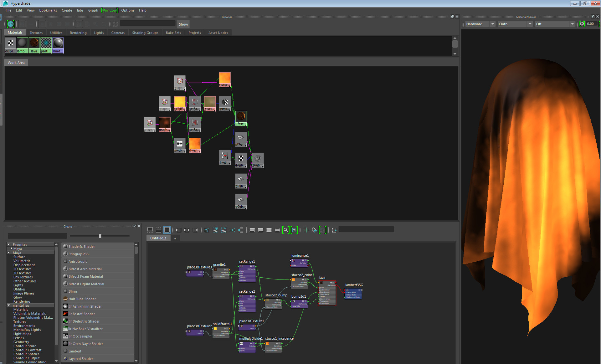The image size is (601, 364).
Task: Create a Blinn shader from list
Action: (x=73, y=291)
